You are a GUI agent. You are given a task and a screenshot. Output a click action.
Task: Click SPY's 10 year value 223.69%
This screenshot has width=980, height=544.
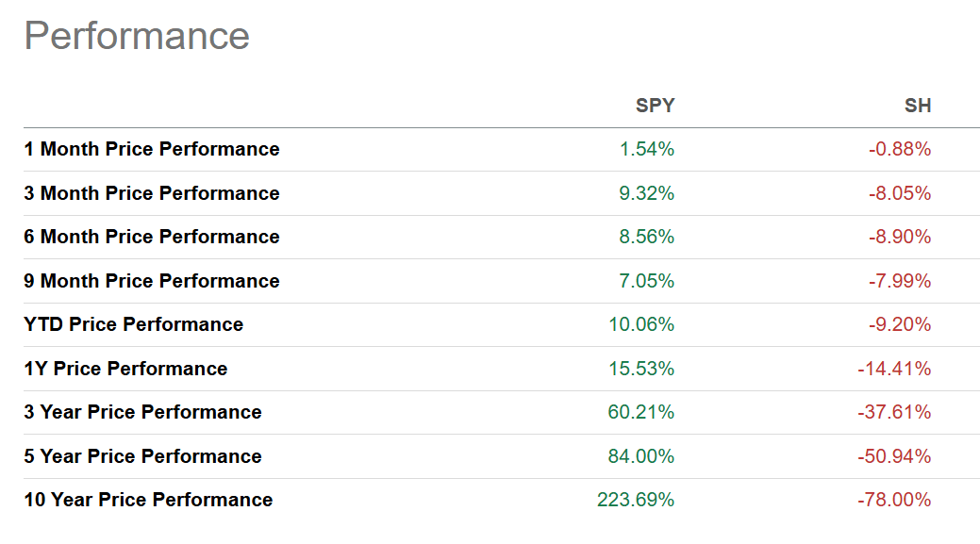(x=637, y=500)
